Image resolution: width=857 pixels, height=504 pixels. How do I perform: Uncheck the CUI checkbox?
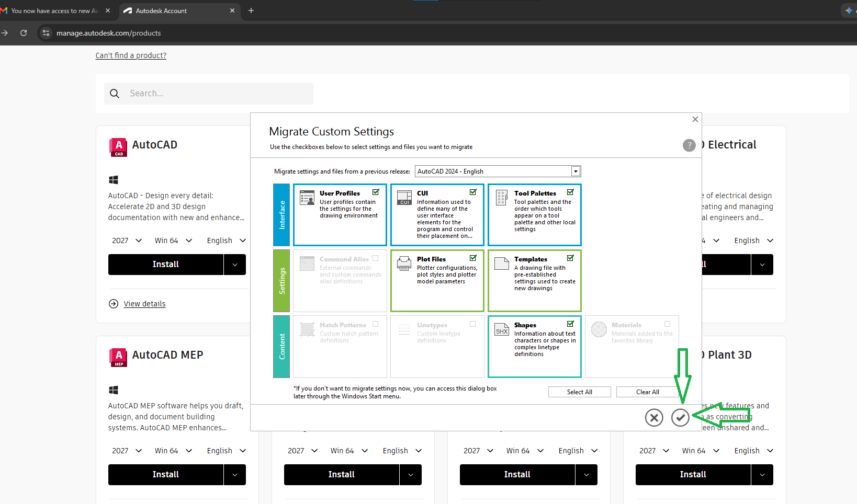473,192
